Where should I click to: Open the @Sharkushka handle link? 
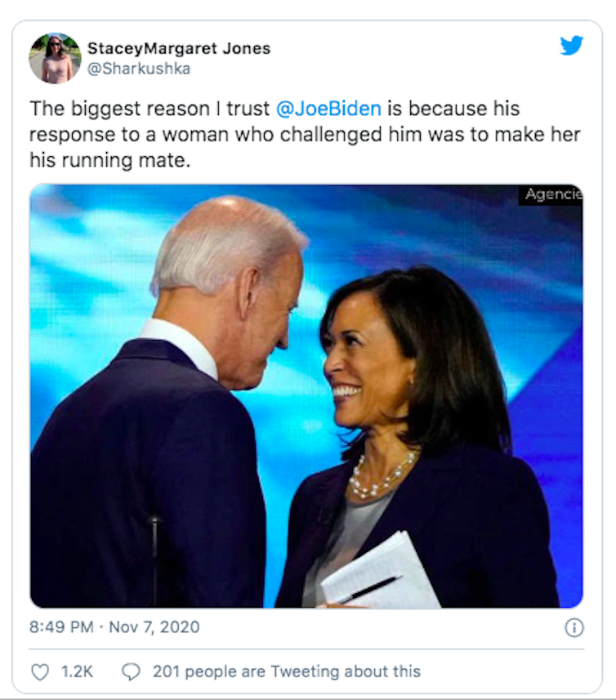coord(139,69)
